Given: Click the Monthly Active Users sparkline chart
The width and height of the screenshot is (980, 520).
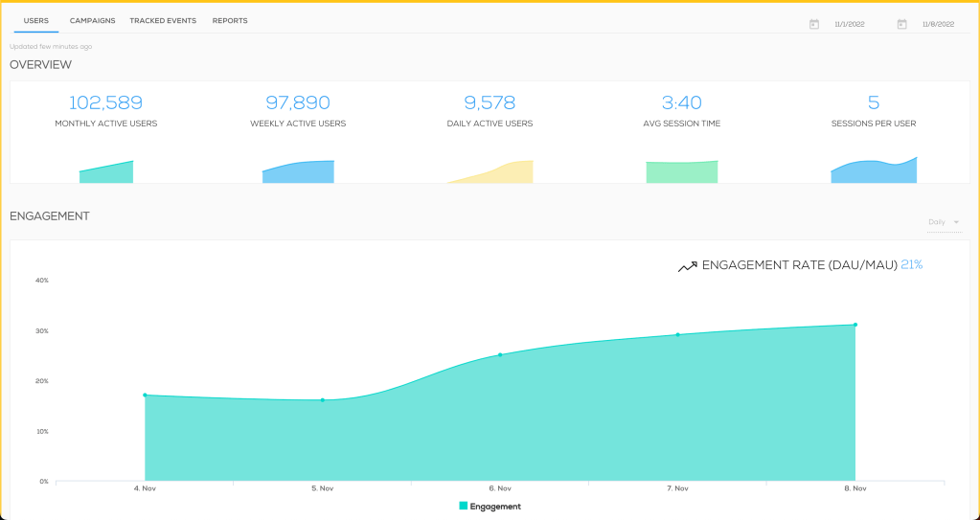Looking at the screenshot, I should pyautogui.click(x=106, y=172).
